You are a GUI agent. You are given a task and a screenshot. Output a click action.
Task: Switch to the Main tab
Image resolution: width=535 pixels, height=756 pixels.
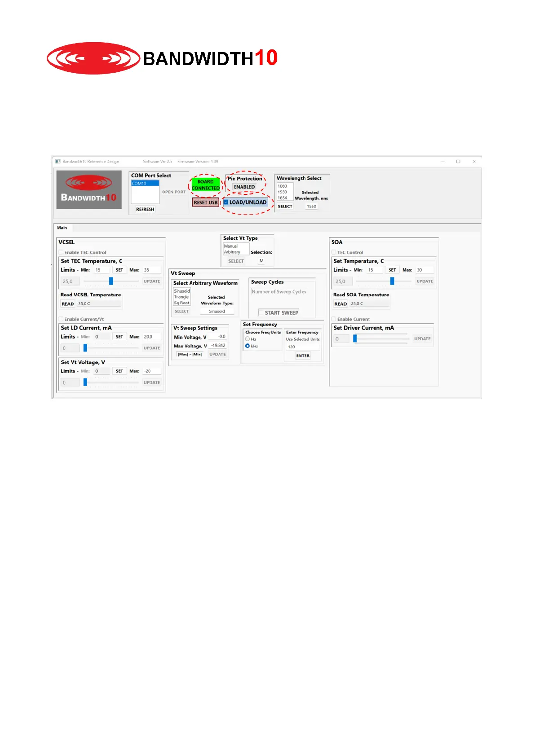[62, 228]
